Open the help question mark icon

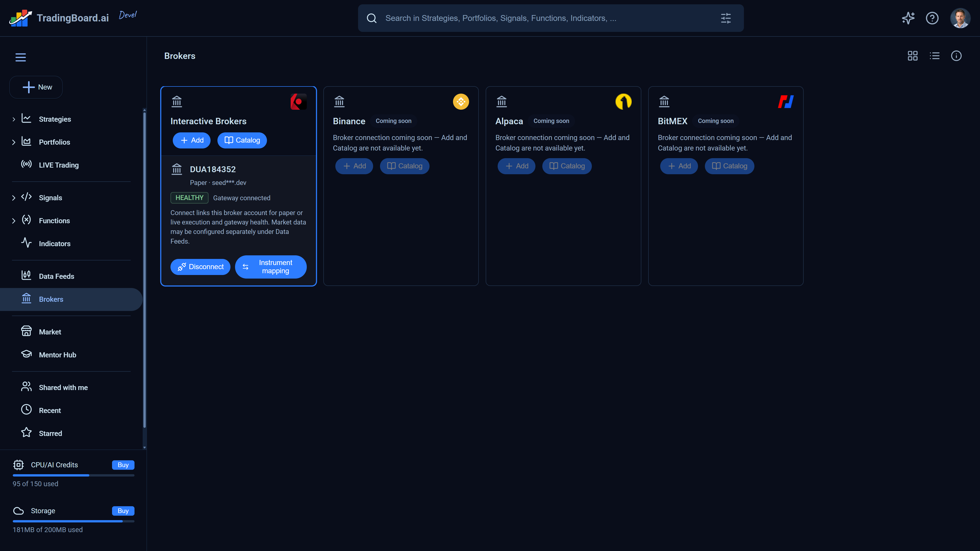[932, 18]
